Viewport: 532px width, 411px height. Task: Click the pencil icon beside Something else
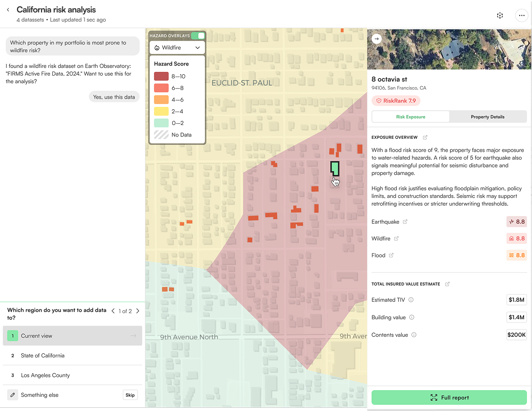coord(12,395)
